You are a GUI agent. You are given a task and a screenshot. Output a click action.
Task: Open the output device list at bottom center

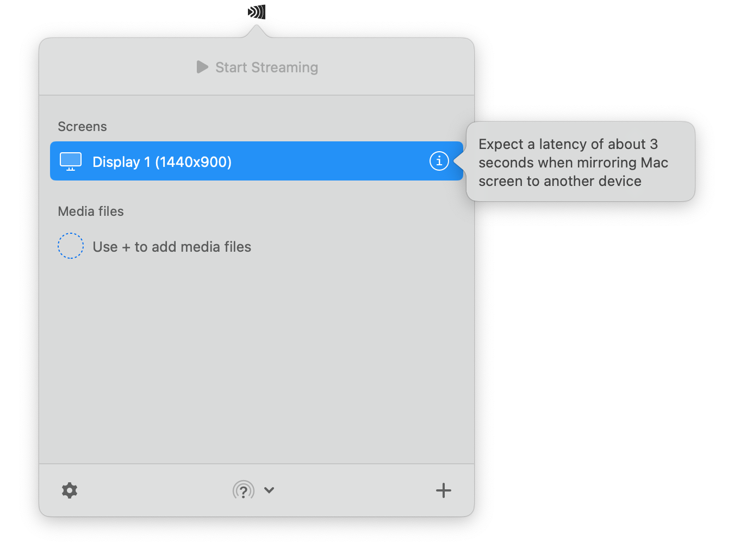click(x=254, y=490)
